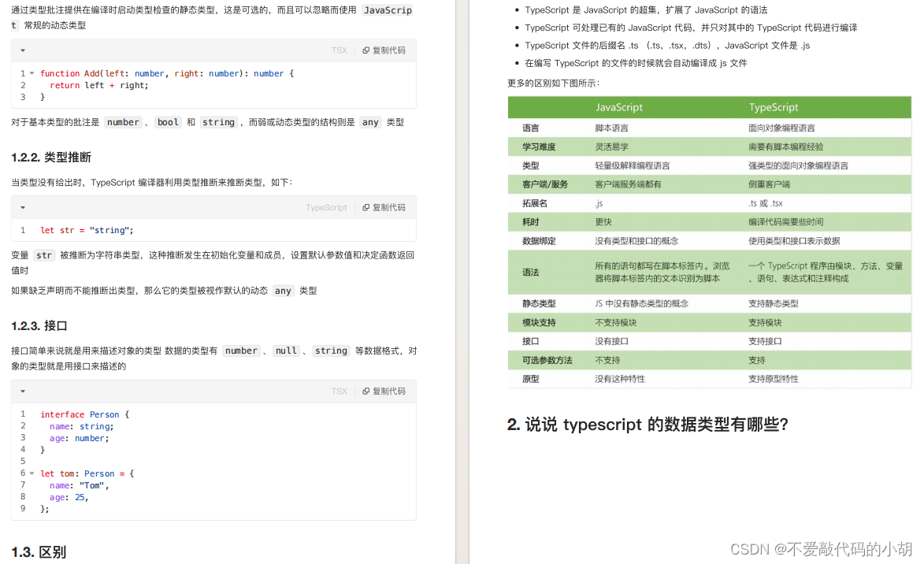Viewport: 924px width, 564px height.
Task: Click the 脚本语言 cell
Action: [612, 128]
